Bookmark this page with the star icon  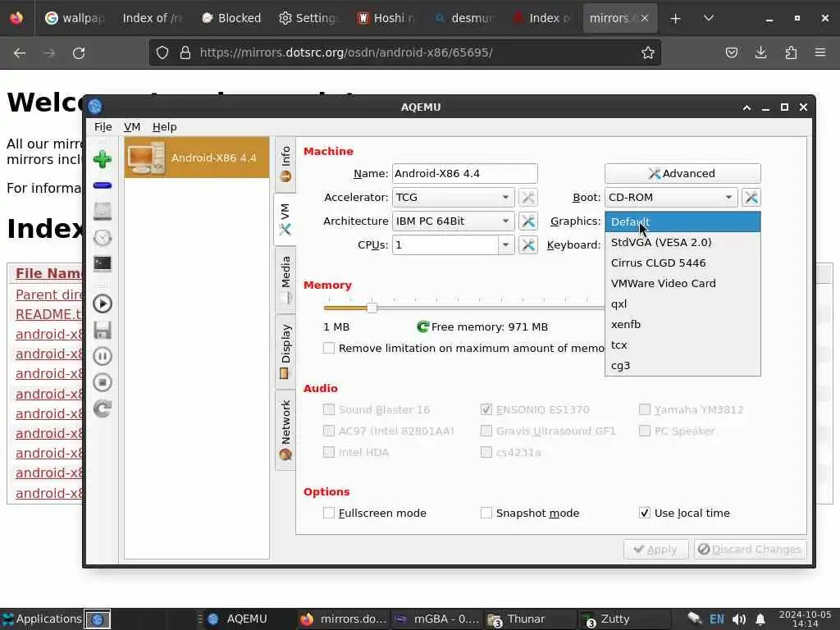click(x=648, y=52)
